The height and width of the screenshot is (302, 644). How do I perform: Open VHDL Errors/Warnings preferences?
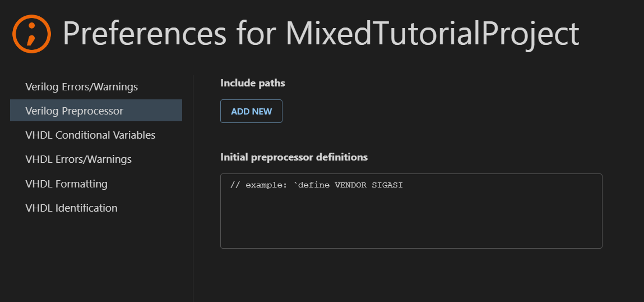tap(78, 159)
